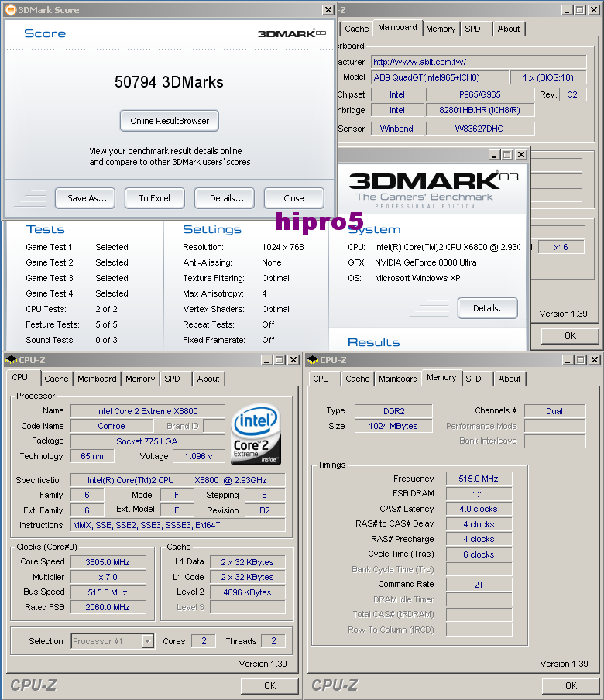Close the bottom-left CPU-Z CPU window
The image size is (604, 700).
293,360
